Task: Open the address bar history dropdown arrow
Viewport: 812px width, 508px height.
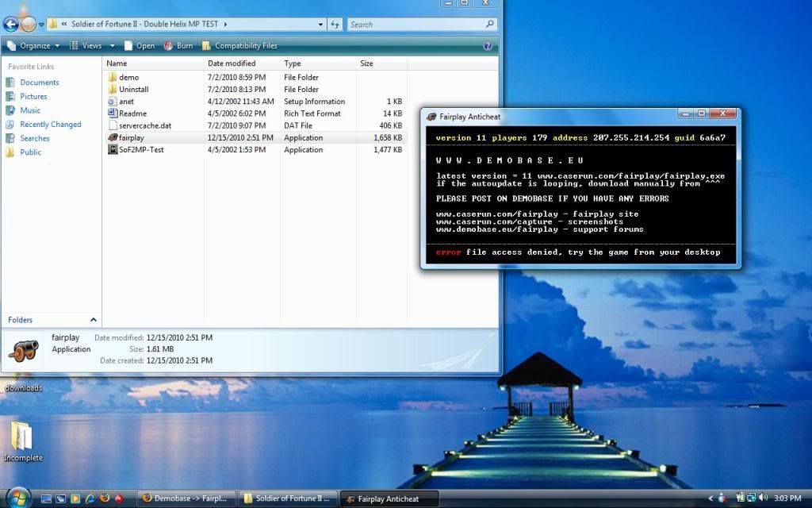Action: (x=320, y=25)
